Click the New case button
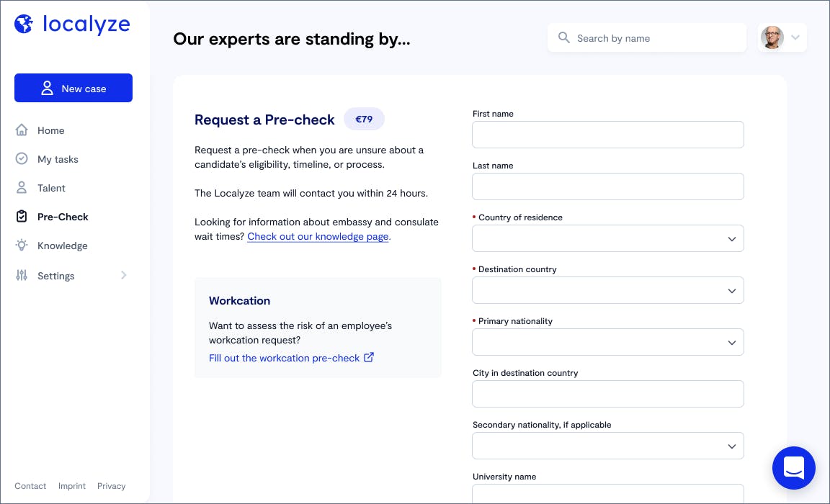Viewport: 830px width, 504px height. [73, 88]
